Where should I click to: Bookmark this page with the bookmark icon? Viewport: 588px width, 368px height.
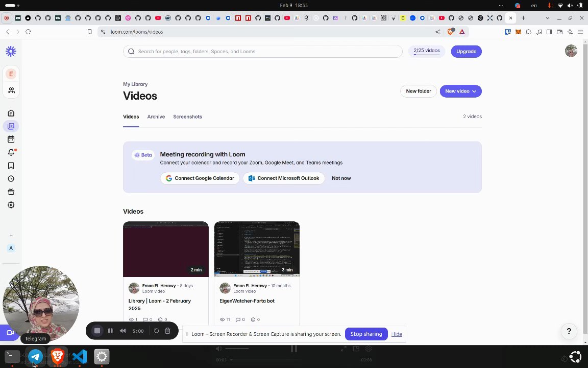pos(90,32)
